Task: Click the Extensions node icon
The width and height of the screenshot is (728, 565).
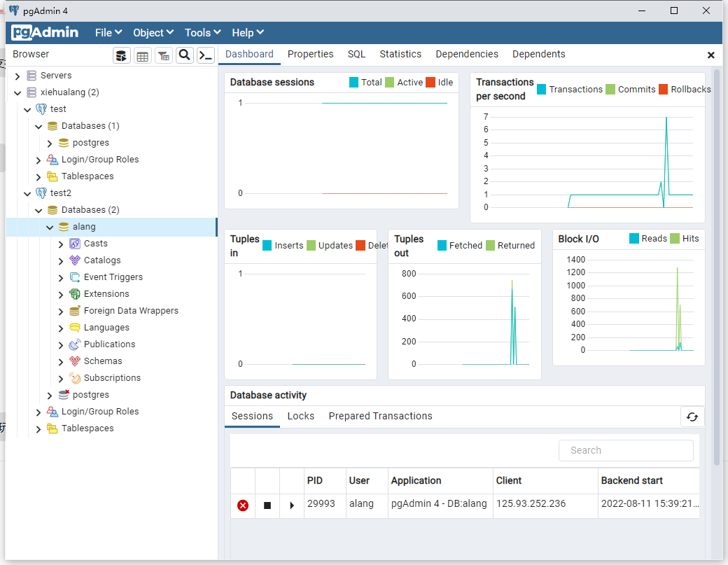Action: pos(75,294)
